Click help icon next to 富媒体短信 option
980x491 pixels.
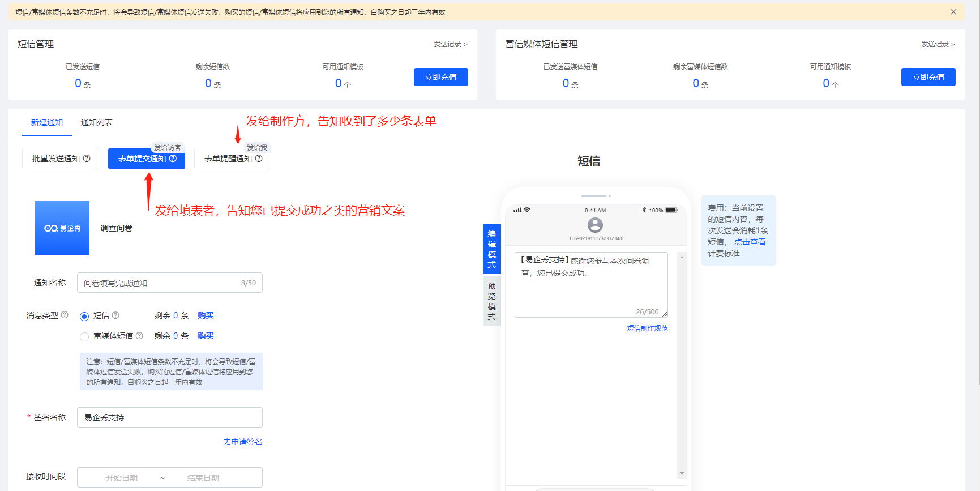[139, 335]
